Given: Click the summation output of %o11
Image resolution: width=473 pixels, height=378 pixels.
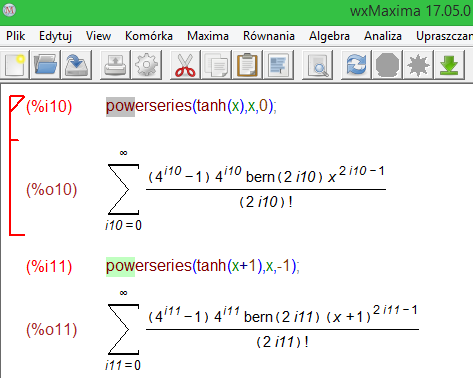Looking at the screenshot, I should coord(262,330).
